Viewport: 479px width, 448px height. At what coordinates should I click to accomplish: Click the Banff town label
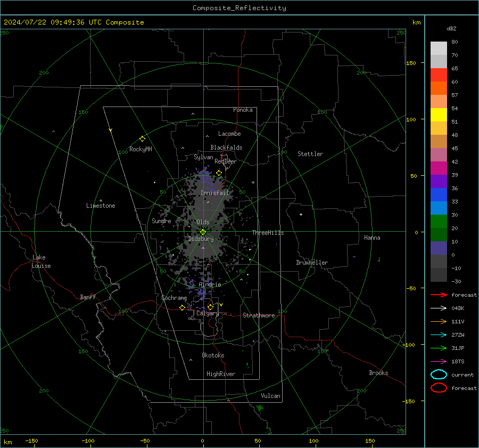click(88, 297)
